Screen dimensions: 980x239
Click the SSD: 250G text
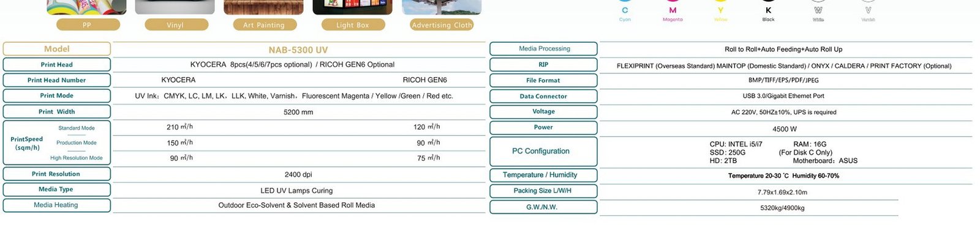pos(728,153)
